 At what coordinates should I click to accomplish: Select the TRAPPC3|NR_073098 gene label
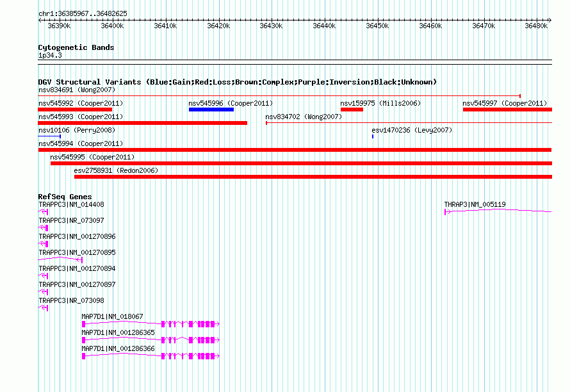point(71,301)
